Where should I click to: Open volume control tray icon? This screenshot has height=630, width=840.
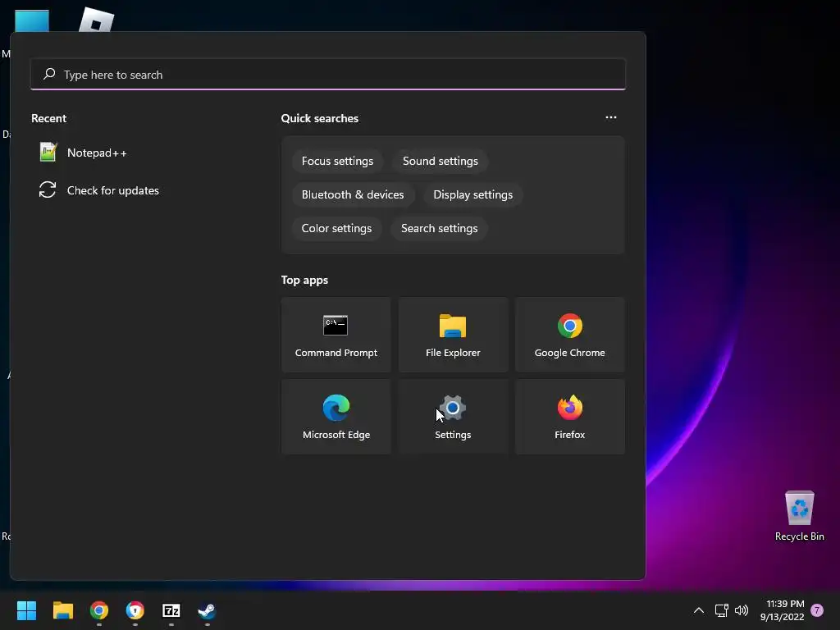742,610
